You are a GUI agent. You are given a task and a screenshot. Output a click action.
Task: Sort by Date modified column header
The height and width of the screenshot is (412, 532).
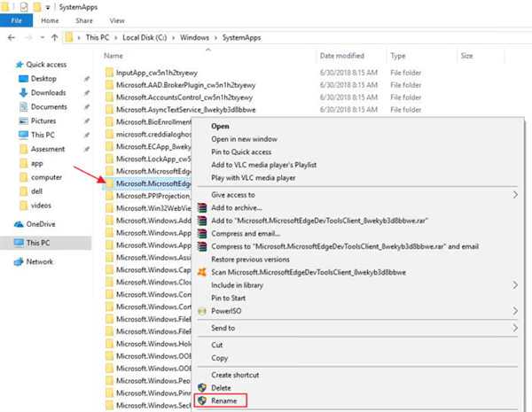342,56
